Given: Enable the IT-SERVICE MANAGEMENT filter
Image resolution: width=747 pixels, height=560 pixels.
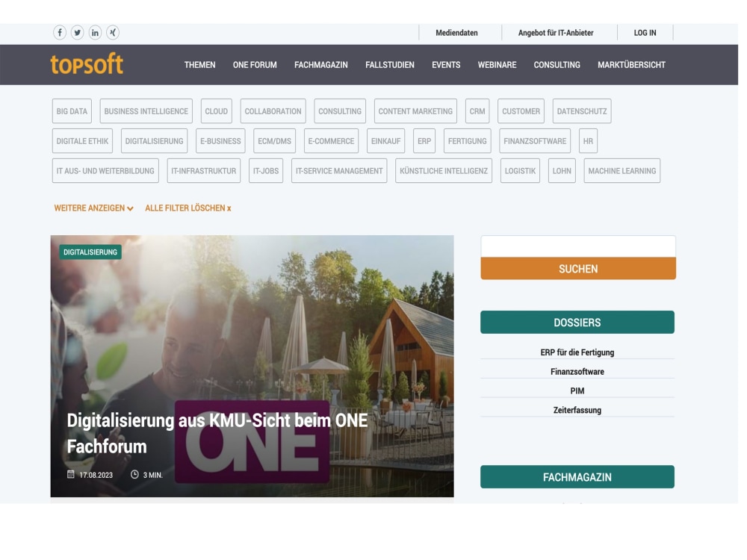Looking at the screenshot, I should coord(339,170).
